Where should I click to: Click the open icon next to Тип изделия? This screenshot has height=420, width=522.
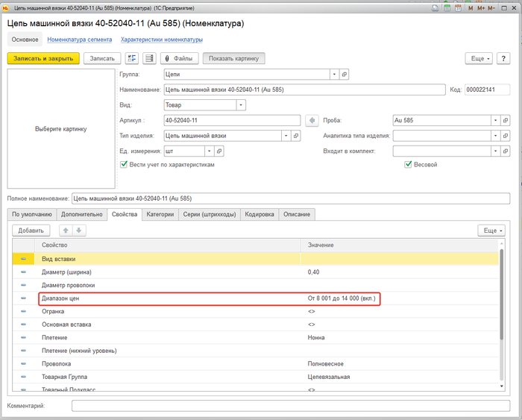296,136
